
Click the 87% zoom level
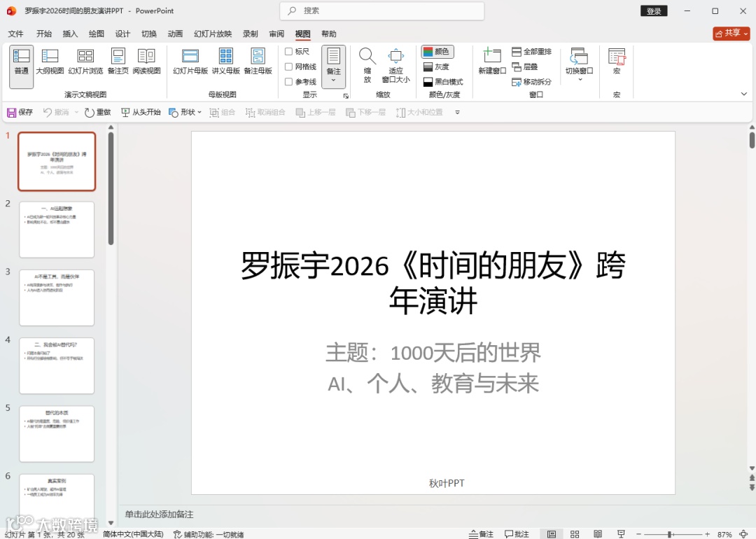[x=724, y=534]
